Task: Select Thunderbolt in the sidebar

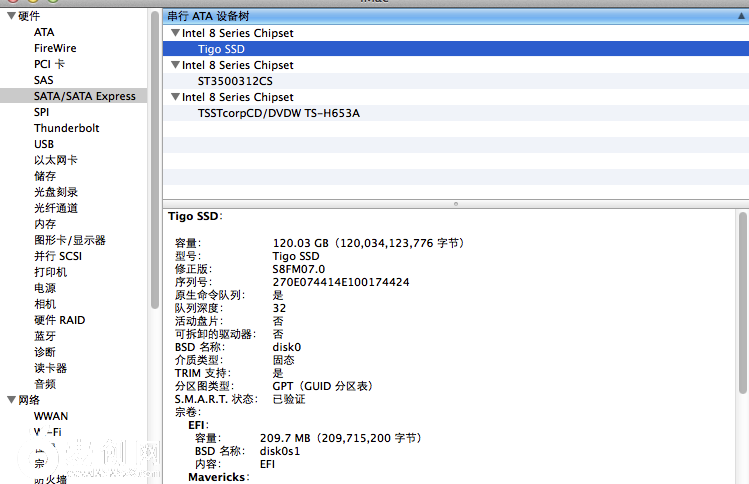Action: coord(66,128)
